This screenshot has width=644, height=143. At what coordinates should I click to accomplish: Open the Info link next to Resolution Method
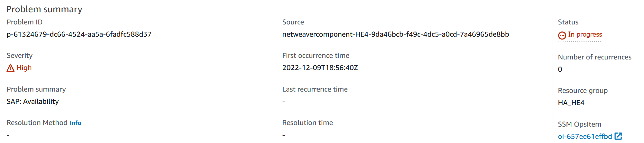(76, 123)
